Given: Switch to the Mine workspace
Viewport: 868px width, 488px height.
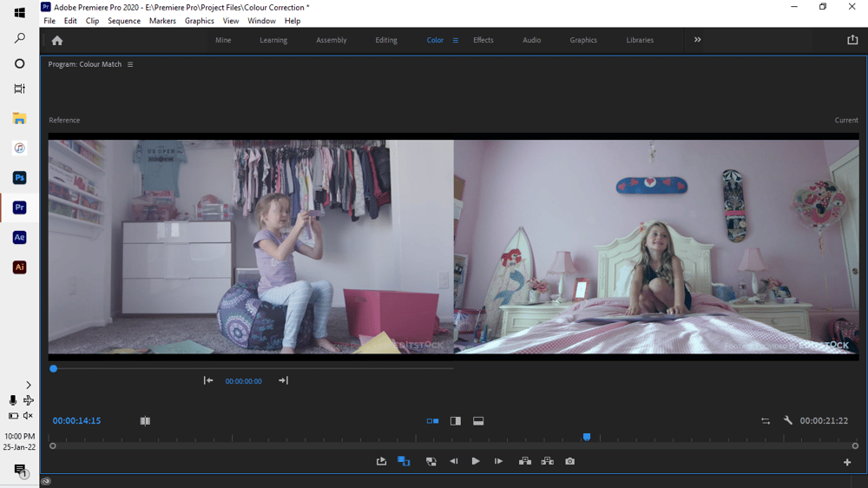Looking at the screenshot, I should pos(223,40).
